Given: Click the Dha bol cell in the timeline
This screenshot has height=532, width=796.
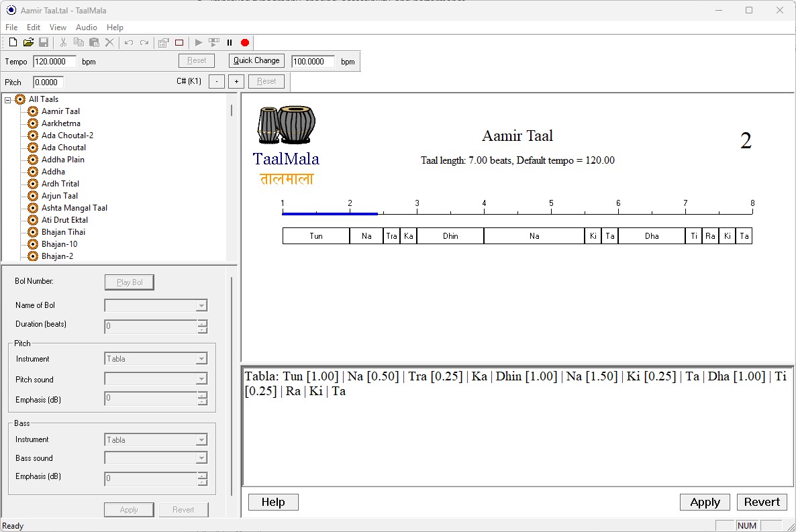Looking at the screenshot, I should (x=652, y=236).
